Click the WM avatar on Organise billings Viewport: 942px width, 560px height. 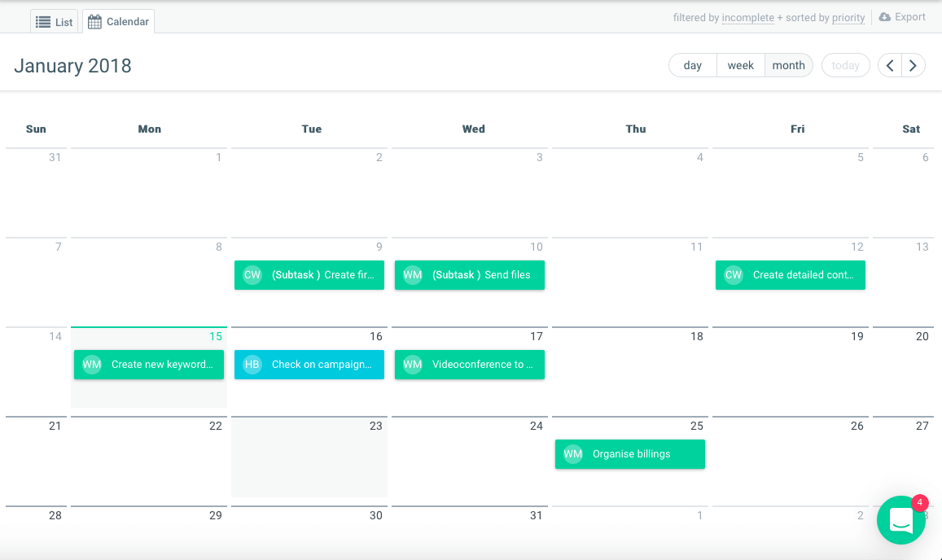tap(573, 454)
